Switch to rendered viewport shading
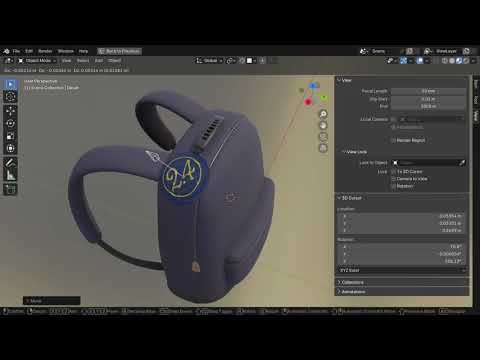The image size is (480, 360). tap(466, 61)
